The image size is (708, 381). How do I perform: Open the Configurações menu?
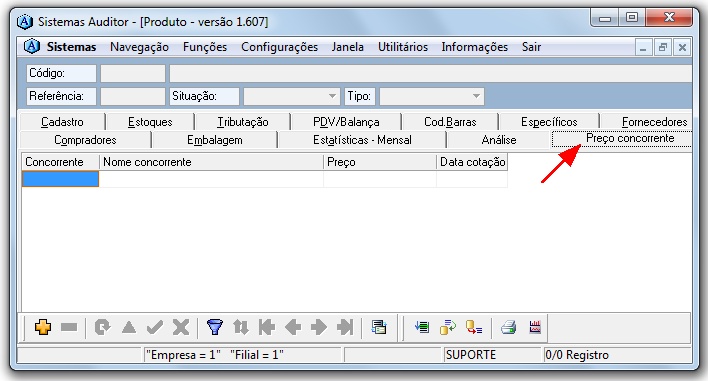(279, 47)
